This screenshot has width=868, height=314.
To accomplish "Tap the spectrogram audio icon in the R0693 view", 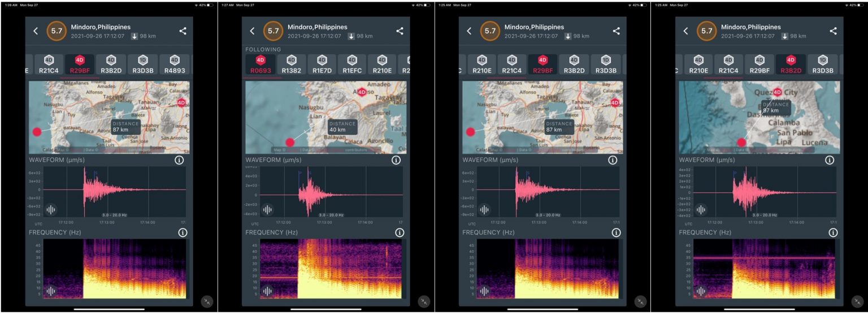I will point(267,291).
